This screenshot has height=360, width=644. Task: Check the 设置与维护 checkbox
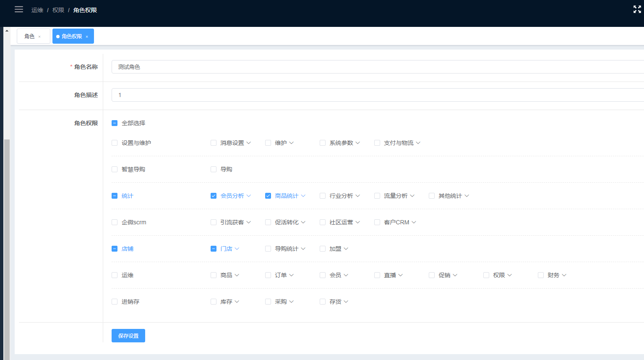[x=115, y=143]
